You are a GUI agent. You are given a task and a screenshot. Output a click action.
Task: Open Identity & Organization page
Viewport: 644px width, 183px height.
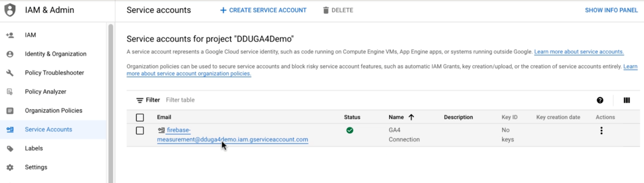[56, 54]
